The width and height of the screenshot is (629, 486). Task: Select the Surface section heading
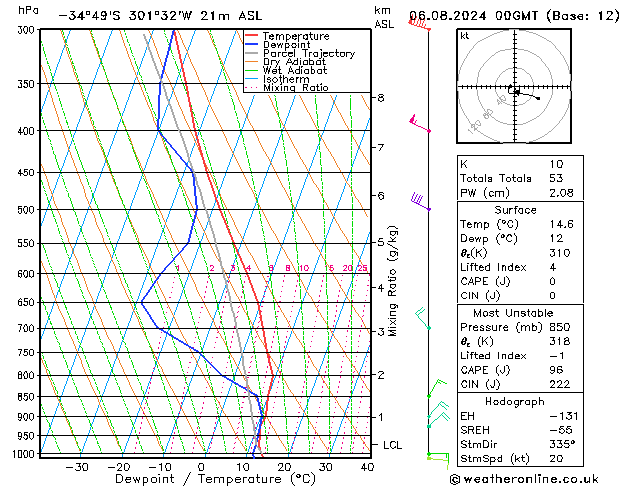tap(515, 210)
